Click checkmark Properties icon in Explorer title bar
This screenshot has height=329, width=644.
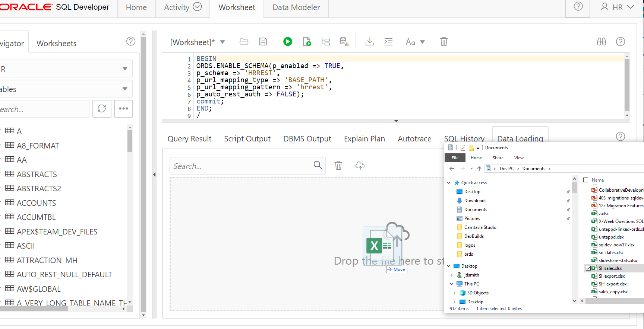tap(463, 148)
